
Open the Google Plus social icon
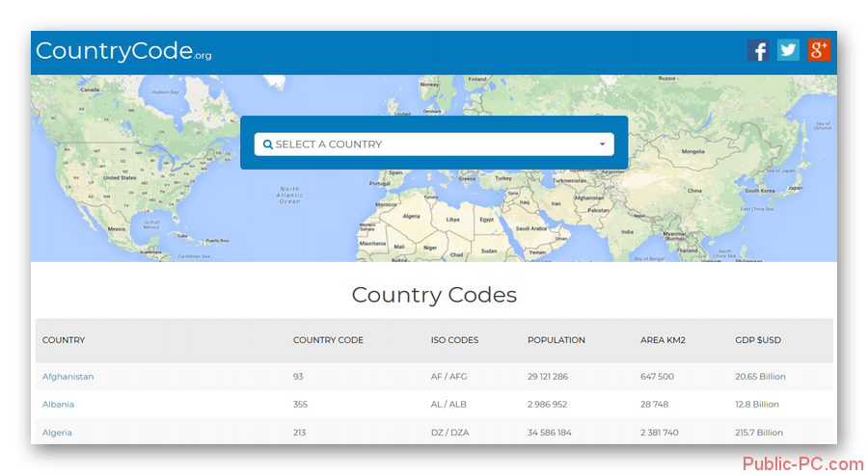click(819, 50)
